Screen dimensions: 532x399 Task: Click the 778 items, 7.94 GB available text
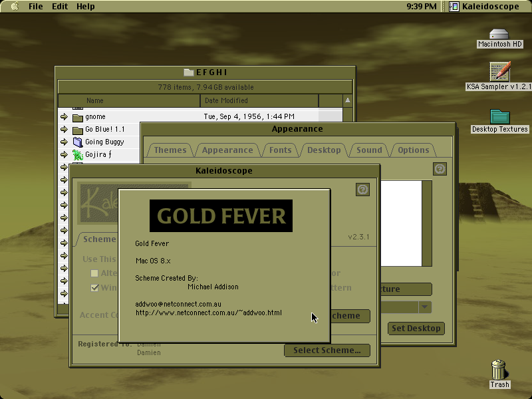tap(205, 87)
